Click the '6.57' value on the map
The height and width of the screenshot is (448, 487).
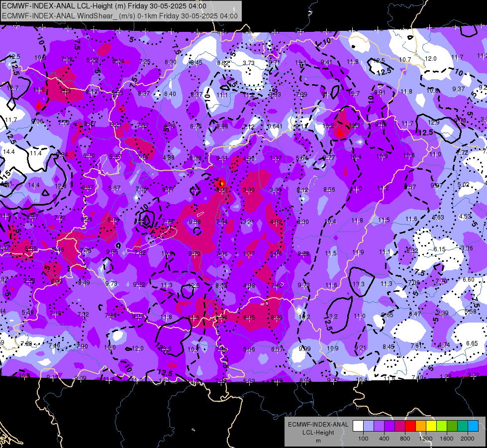277,349
